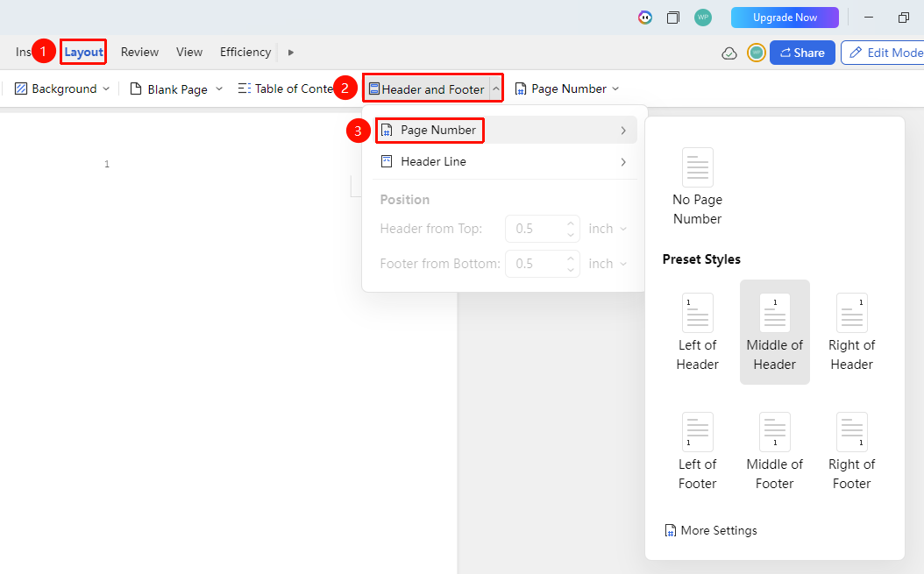924x574 pixels.
Task: Pick the Right of Footer preset
Action: pyautogui.click(x=852, y=450)
